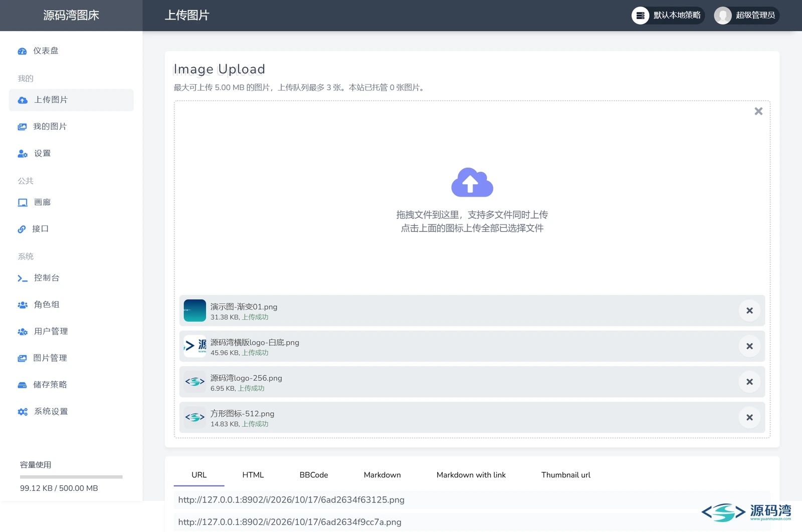Click the 默认本地策略 server icon
Screen dimensions: 802x532
click(640, 16)
